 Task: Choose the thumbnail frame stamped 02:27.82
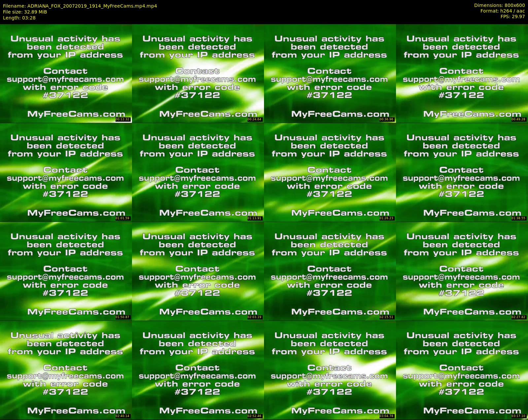pos(462,271)
